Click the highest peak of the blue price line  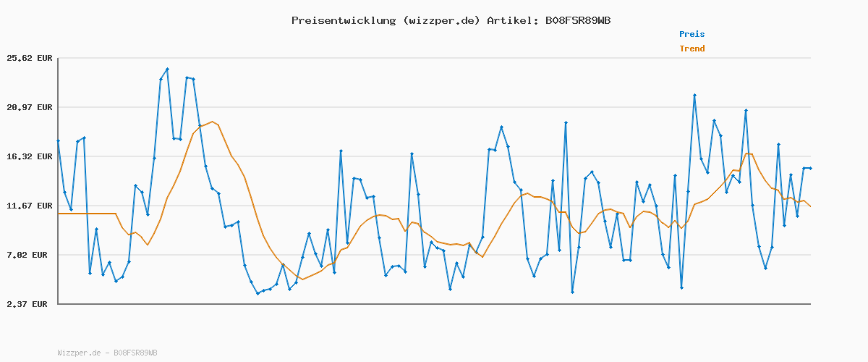click(167, 70)
